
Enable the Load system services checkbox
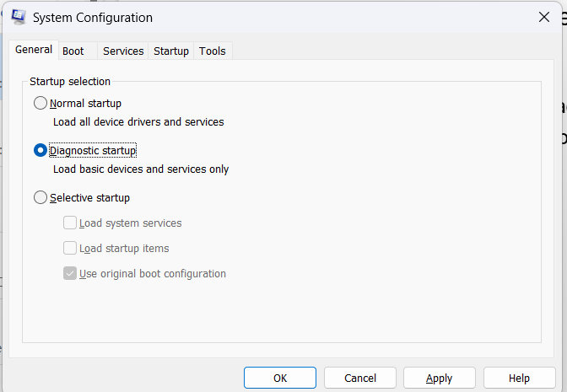click(71, 223)
